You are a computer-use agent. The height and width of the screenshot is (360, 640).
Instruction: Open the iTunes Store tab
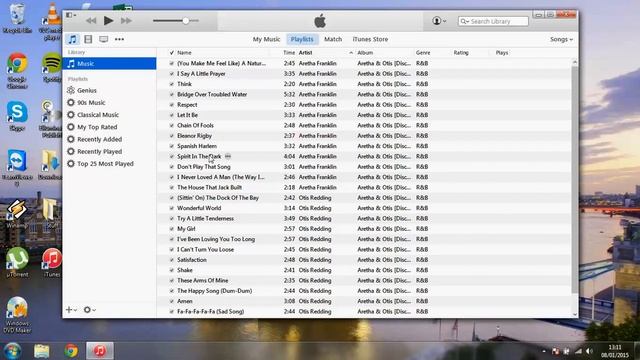click(370, 39)
